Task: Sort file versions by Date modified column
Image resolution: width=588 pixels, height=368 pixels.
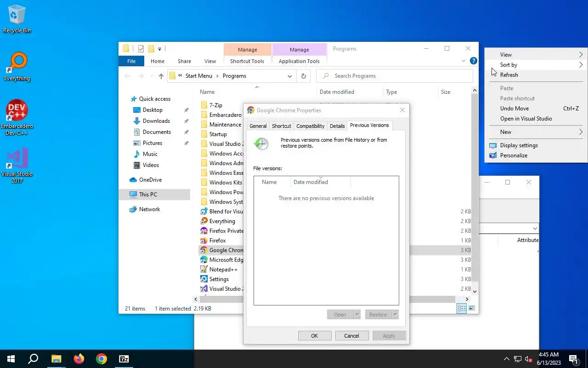Action: 321,182
